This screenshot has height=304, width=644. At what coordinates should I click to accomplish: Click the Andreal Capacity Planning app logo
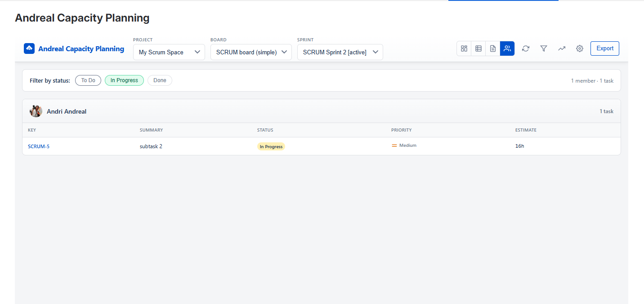[x=29, y=48]
